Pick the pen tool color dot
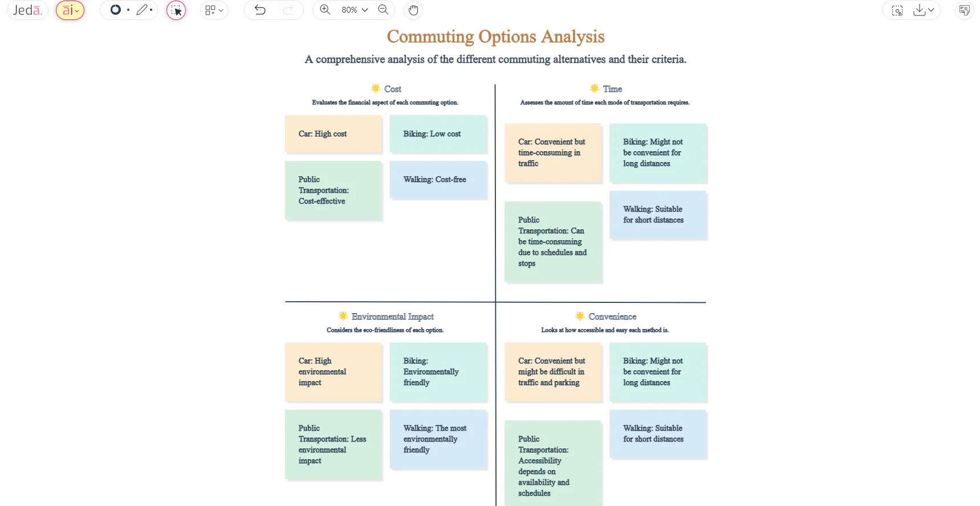The width and height of the screenshot is (980, 506). (x=152, y=10)
